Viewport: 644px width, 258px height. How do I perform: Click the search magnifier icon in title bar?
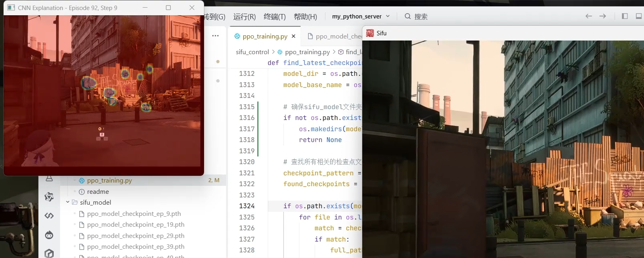tap(408, 16)
